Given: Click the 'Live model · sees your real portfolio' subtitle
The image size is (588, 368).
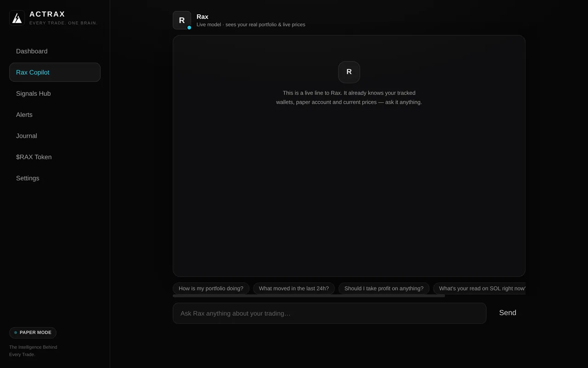Looking at the screenshot, I should click(251, 24).
